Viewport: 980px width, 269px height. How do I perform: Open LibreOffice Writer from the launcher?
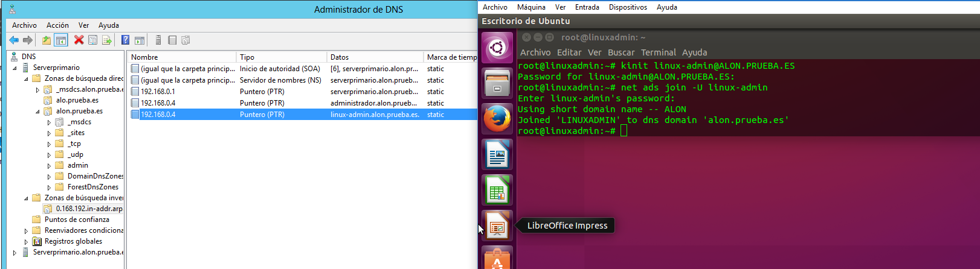tap(497, 154)
